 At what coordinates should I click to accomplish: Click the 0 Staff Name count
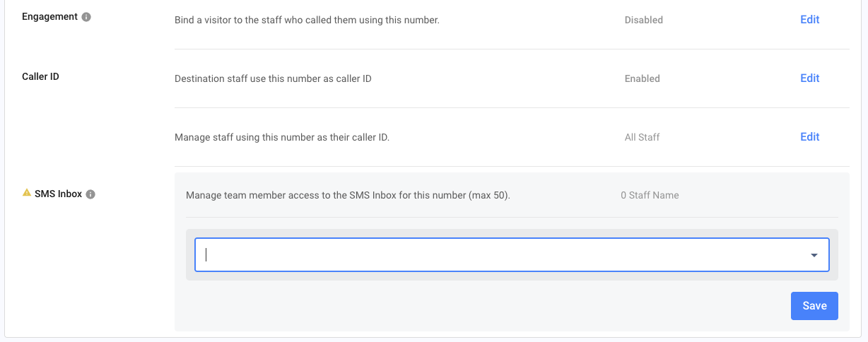[x=650, y=195]
